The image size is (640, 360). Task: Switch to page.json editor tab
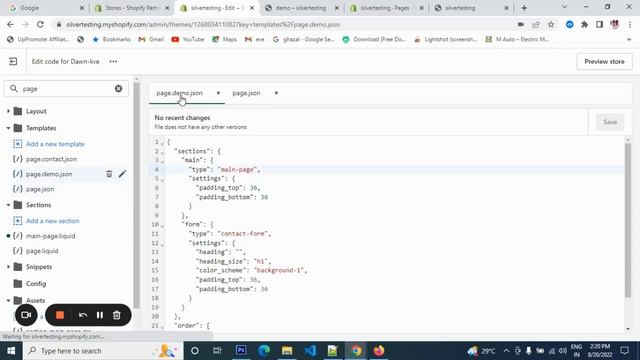246,93
